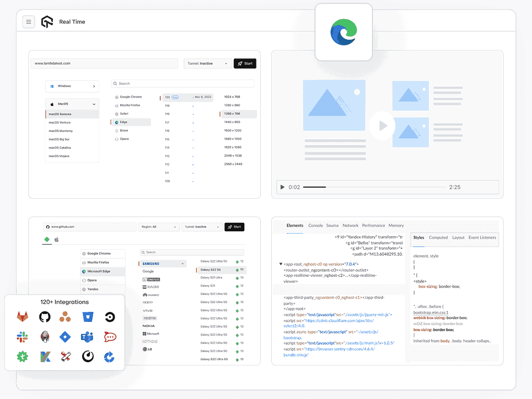Switch to the Apple iOS platform tab
532x399 pixels.
[57, 239]
